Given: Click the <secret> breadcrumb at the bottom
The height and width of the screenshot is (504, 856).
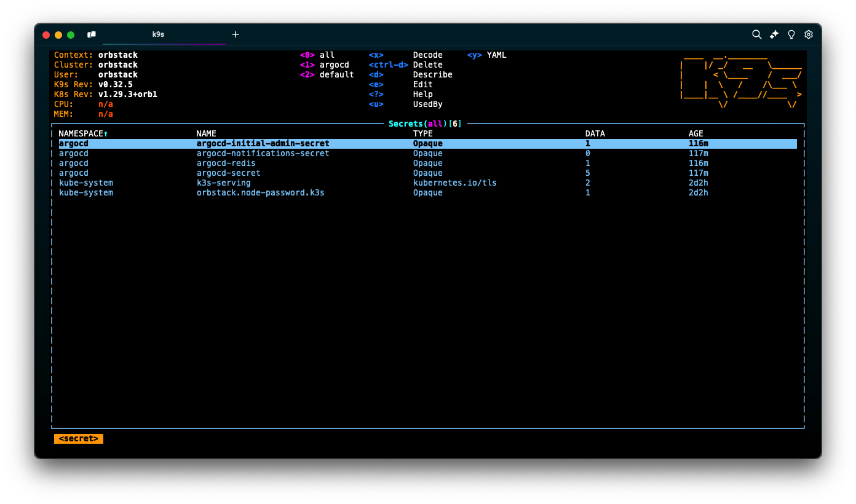Looking at the screenshot, I should coord(79,438).
